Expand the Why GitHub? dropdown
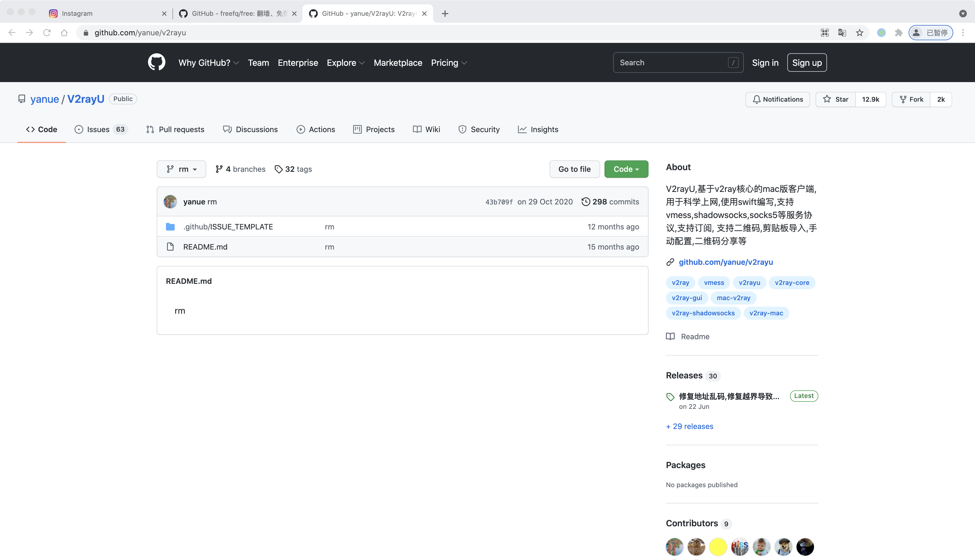 pyautogui.click(x=209, y=63)
